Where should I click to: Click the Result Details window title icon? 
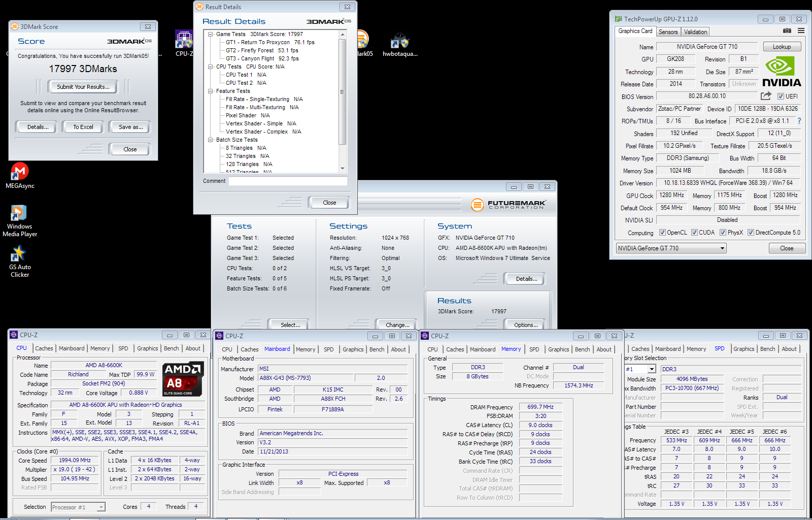pyautogui.click(x=200, y=7)
